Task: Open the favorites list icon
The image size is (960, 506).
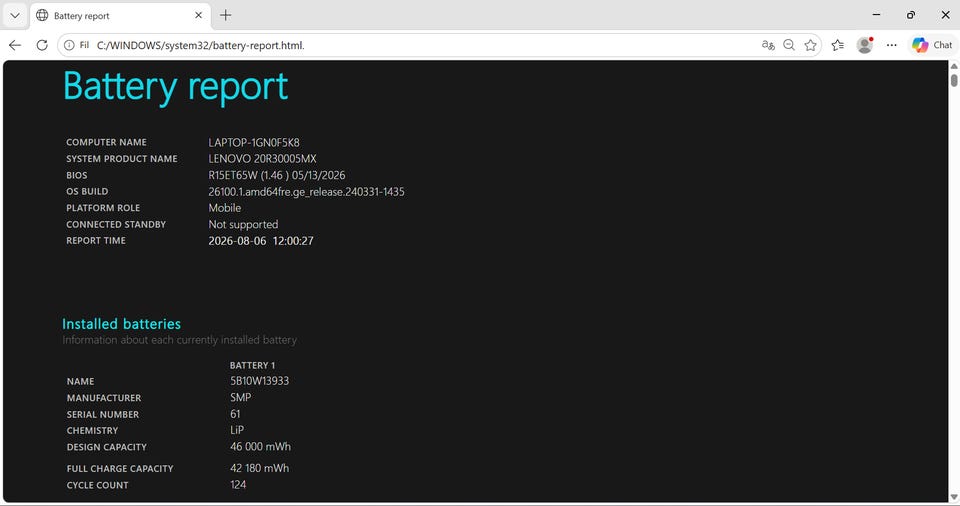Action: click(838, 45)
